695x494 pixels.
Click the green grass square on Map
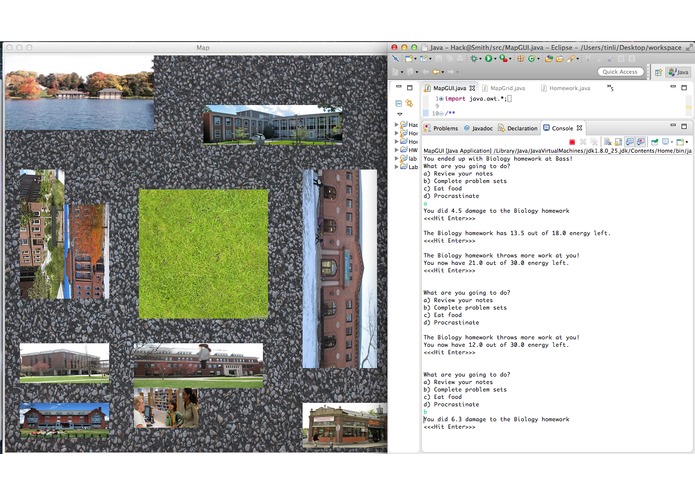pos(203,254)
